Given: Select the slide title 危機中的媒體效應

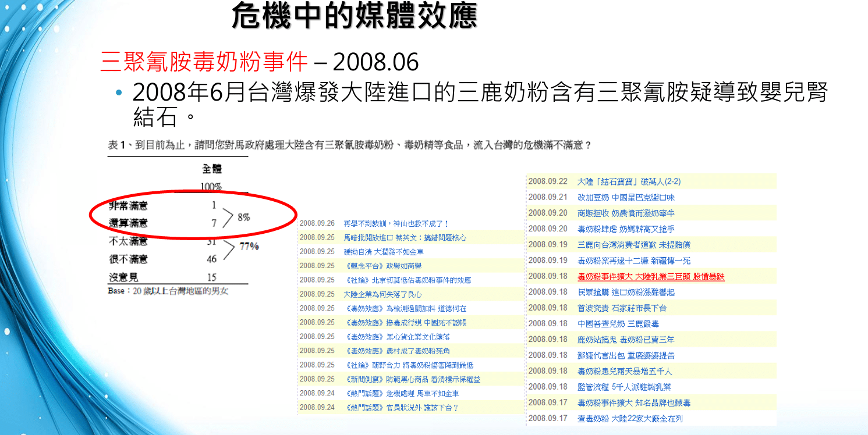Looking at the screenshot, I should [x=355, y=16].
